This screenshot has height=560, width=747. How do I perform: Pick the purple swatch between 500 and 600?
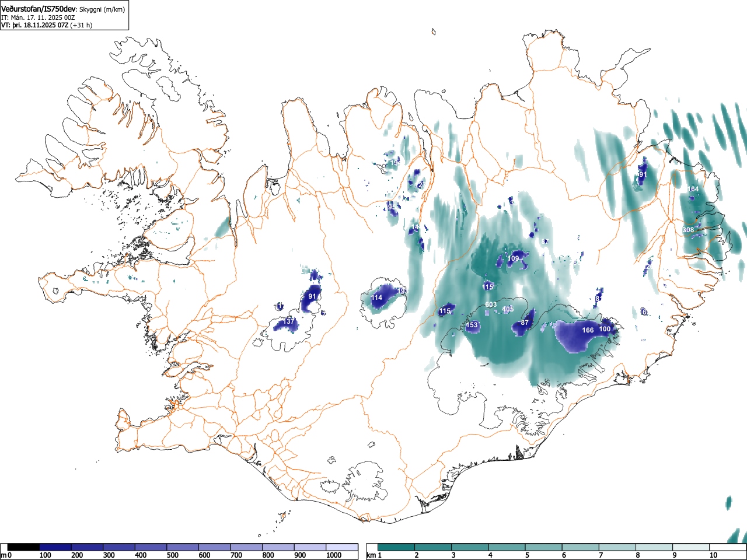(x=183, y=547)
